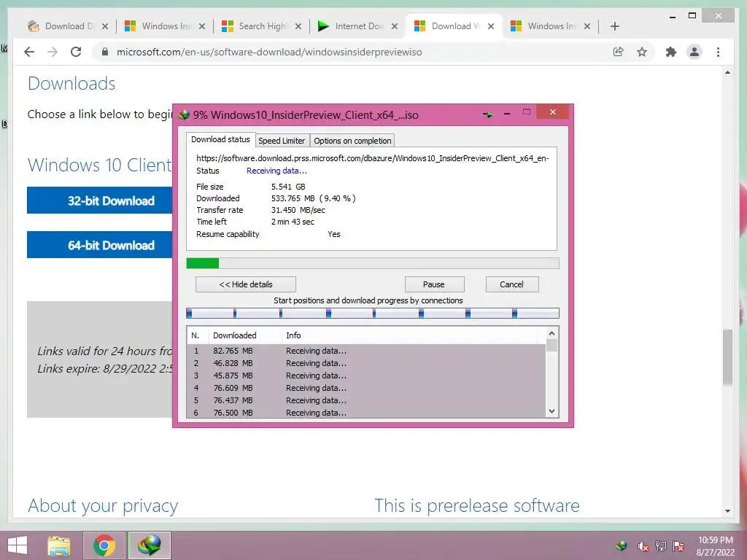747x560 pixels.
Task: Open File Explorer from the taskbar
Action: (59, 545)
